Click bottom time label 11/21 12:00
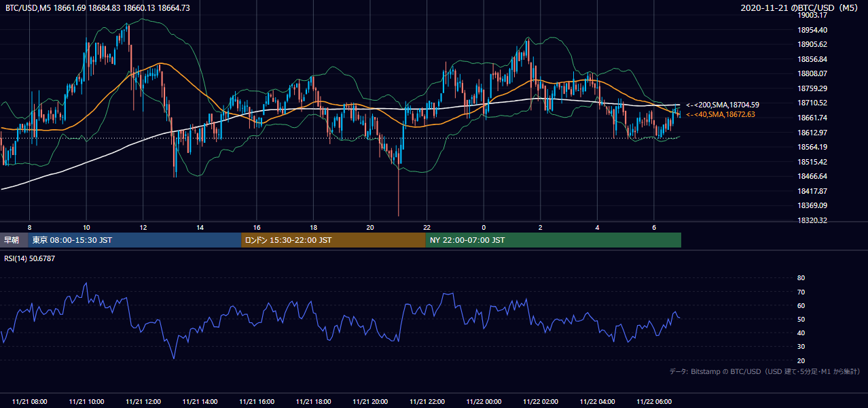The image size is (868, 408). pyautogui.click(x=143, y=402)
